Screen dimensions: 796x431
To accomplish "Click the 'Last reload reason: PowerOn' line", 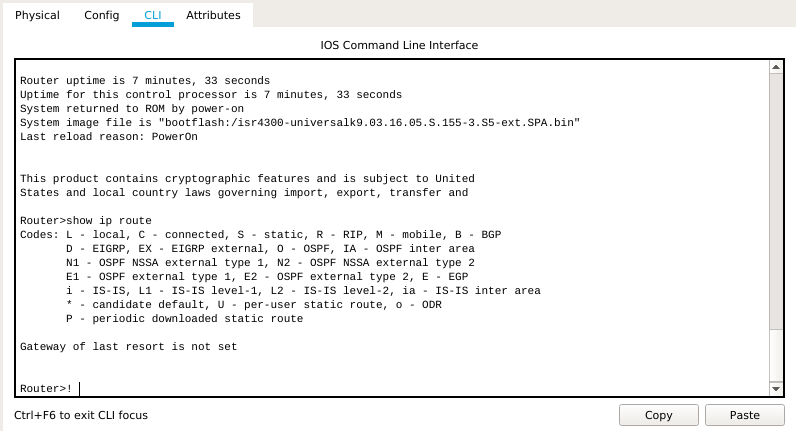I will click(109, 137).
